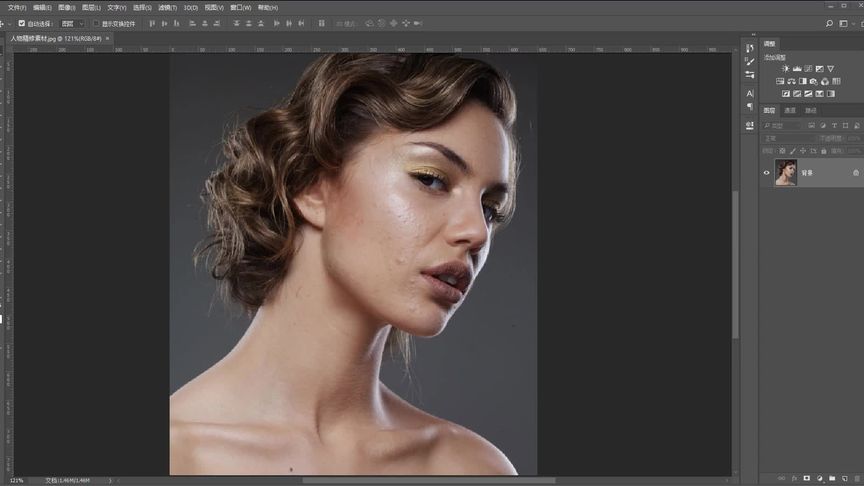Add a Levels adjustment layer

[797, 69]
